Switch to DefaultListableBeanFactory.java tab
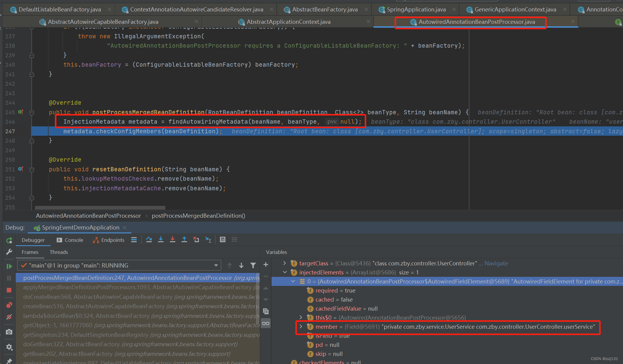Image resolution: width=623 pixels, height=364 pixels. (x=60, y=9)
